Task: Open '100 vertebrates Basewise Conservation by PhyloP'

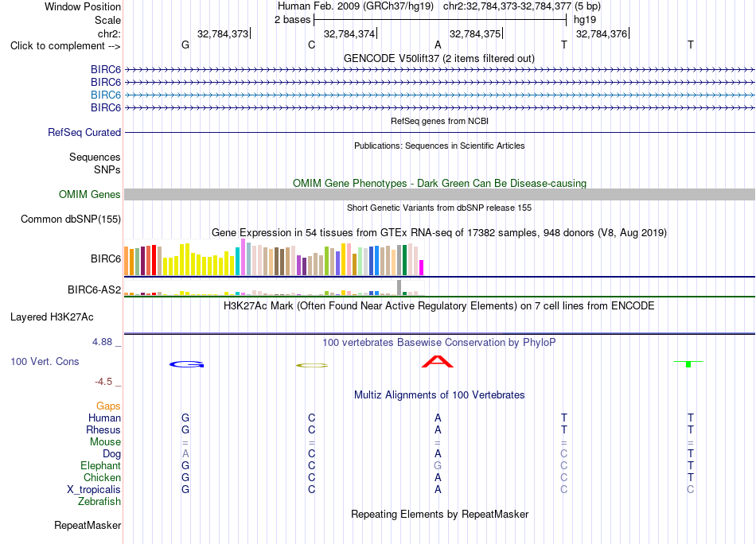Action: click(439, 343)
